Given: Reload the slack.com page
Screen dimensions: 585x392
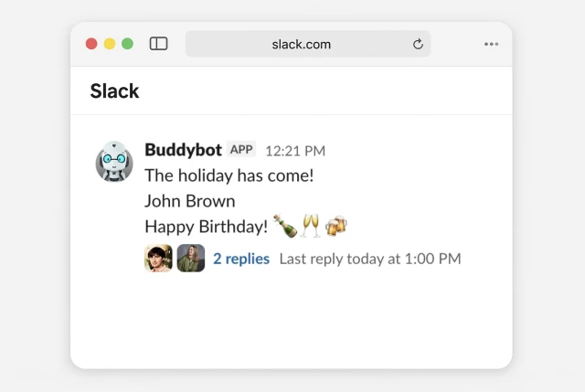Looking at the screenshot, I should [x=418, y=44].
